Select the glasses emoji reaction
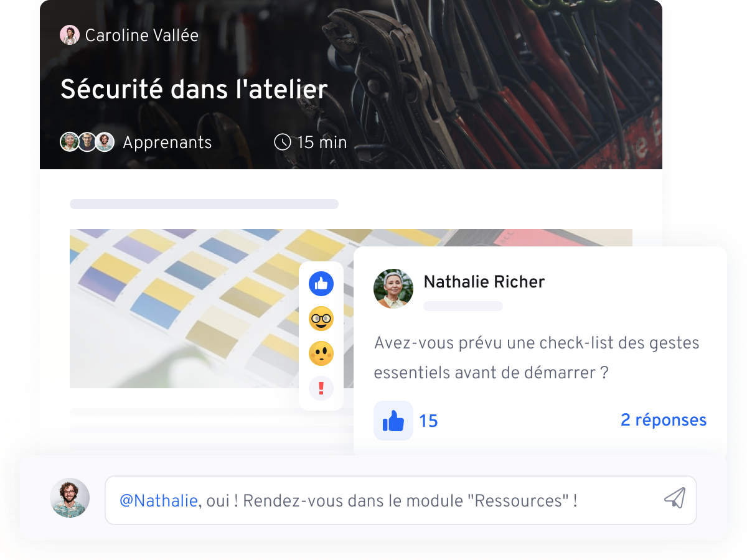 tap(321, 319)
